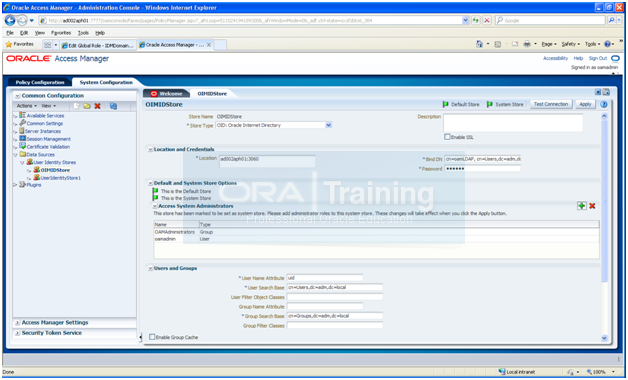Click the OAMAdministrators table row
This screenshot has width=628, height=380.
coord(376,232)
